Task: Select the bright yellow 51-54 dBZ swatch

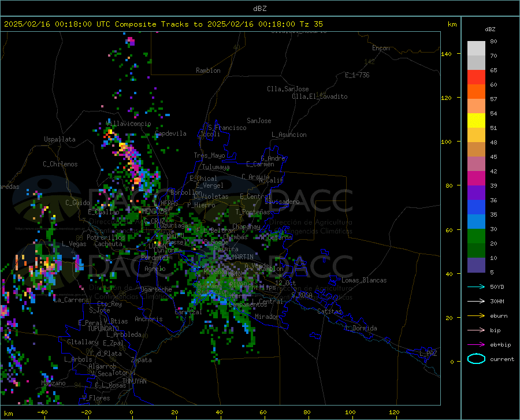Action: click(476, 121)
